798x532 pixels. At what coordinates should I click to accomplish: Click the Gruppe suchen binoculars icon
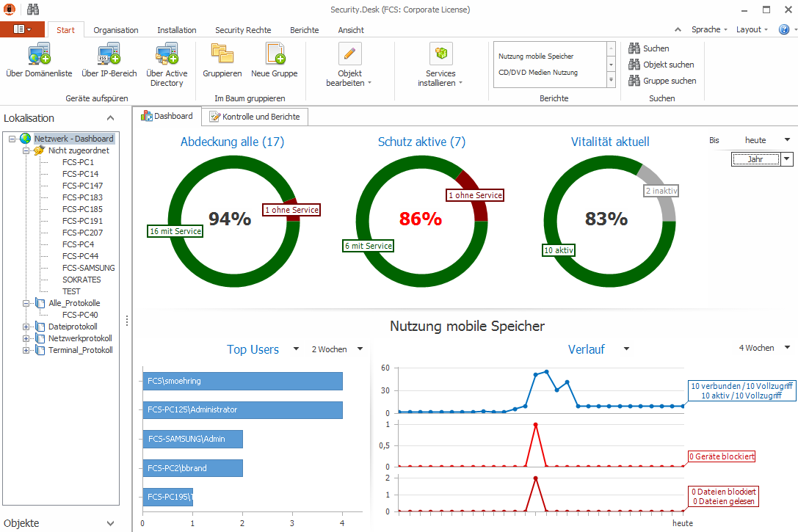(634, 81)
